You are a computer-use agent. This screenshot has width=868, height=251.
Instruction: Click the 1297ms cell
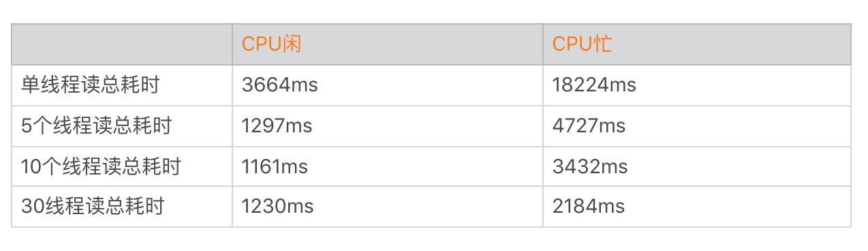(x=277, y=125)
